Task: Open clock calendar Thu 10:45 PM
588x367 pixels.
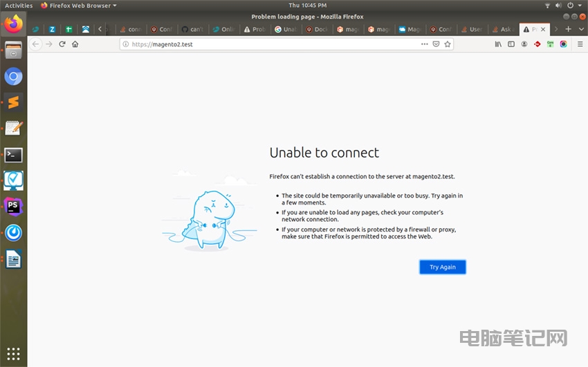Action: [308, 6]
